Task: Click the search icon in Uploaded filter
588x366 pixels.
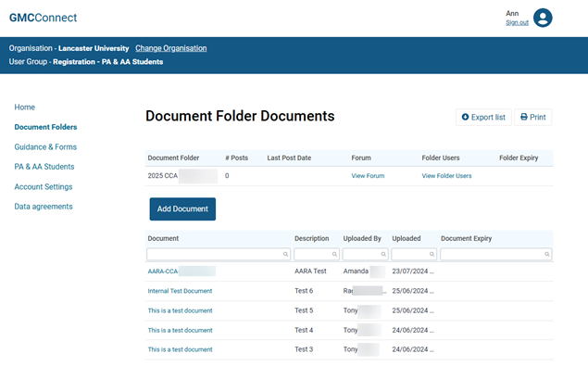Action: pyautogui.click(x=432, y=254)
